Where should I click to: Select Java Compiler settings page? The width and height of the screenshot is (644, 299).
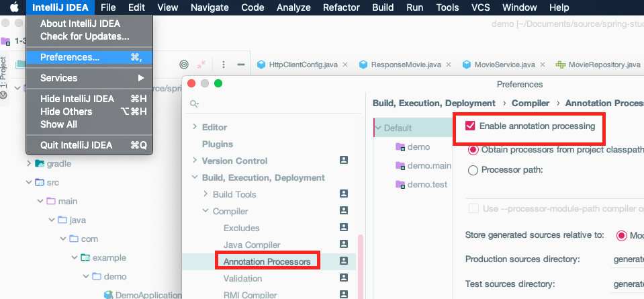[252, 245]
